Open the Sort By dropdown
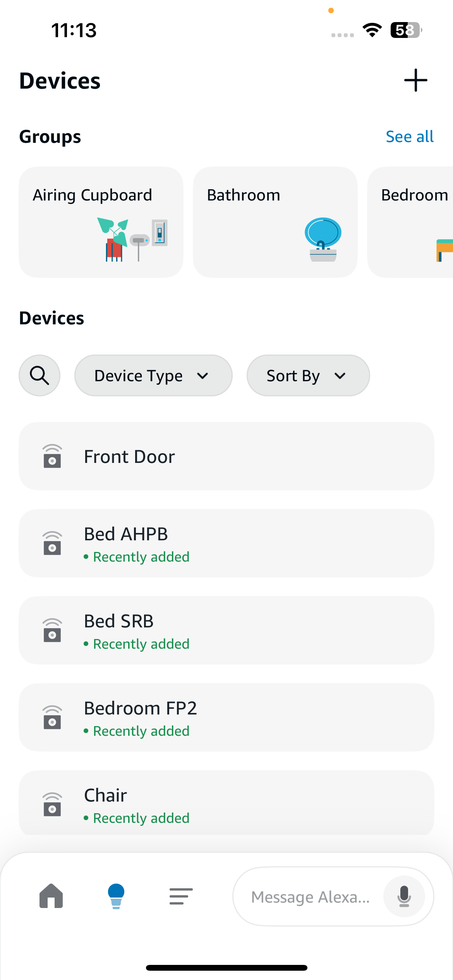 pyautogui.click(x=308, y=375)
